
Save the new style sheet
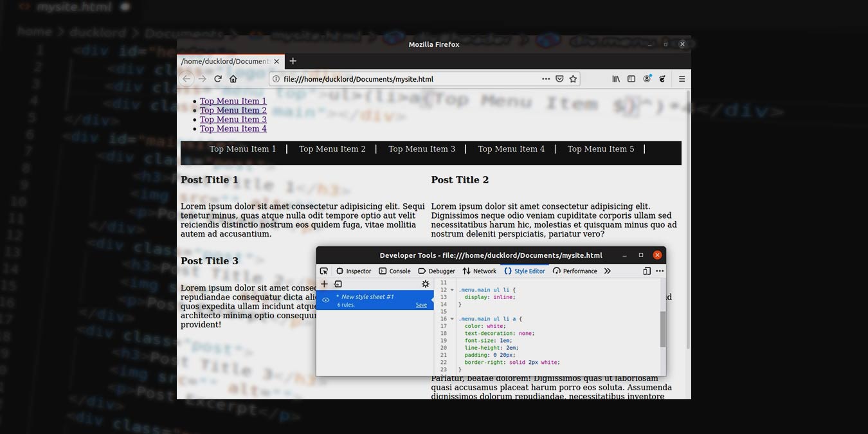coord(421,304)
